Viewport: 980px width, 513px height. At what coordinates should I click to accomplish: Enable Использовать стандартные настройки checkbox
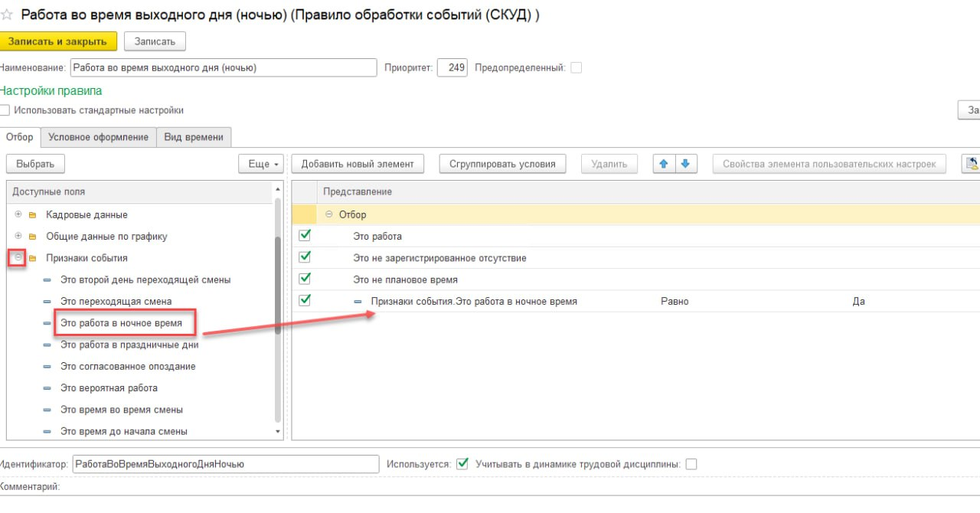[5, 110]
